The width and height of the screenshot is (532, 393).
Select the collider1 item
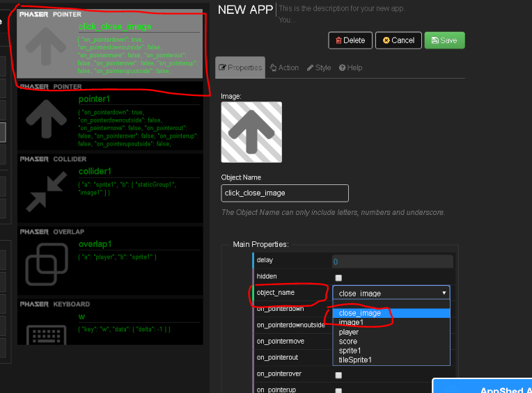click(x=110, y=189)
